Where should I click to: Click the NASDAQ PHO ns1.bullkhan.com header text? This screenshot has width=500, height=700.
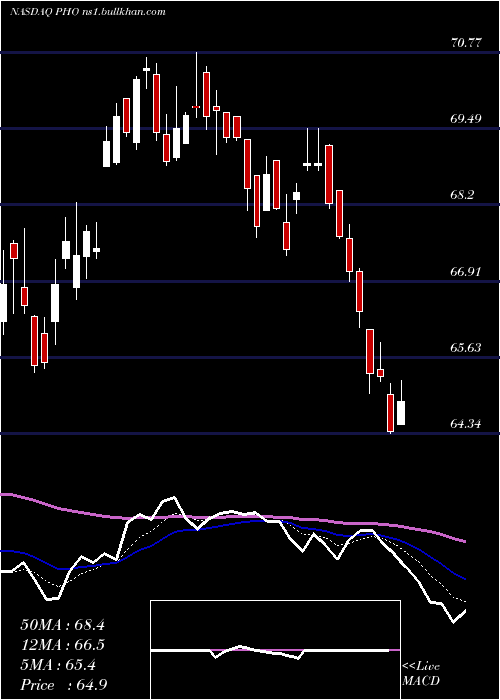(x=88, y=11)
